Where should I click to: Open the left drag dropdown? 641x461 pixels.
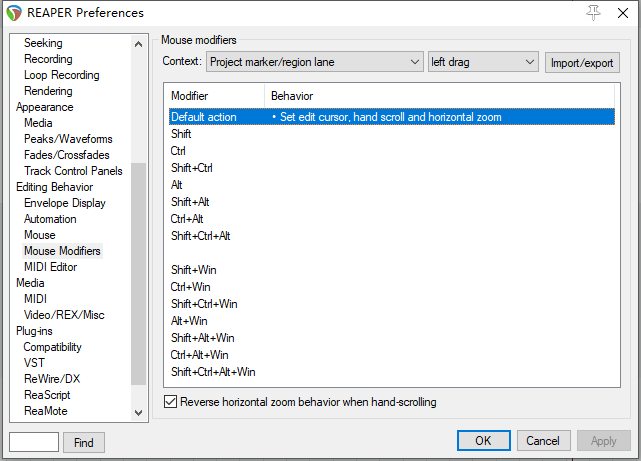click(x=483, y=62)
